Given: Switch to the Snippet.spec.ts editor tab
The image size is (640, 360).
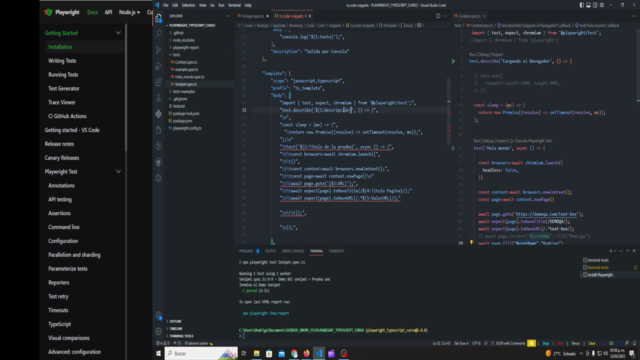Looking at the screenshot, I should click(x=253, y=16).
